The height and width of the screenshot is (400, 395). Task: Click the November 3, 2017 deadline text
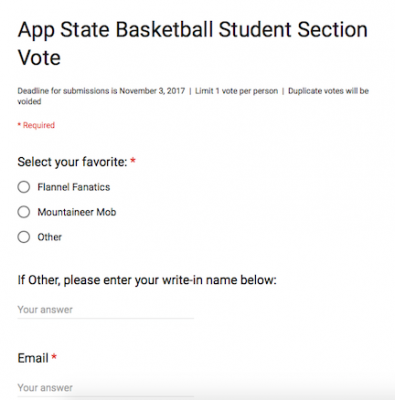click(x=152, y=91)
